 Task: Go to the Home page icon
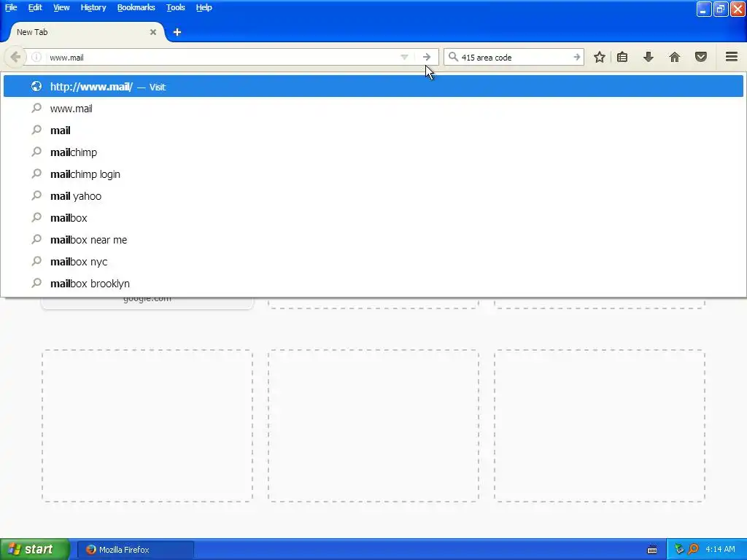click(x=675, y=57)
